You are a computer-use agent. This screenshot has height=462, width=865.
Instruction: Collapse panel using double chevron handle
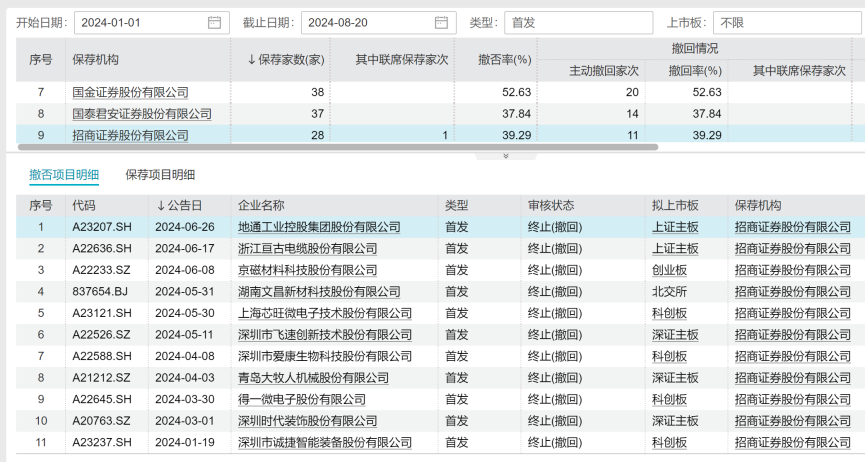click(506, 156)
